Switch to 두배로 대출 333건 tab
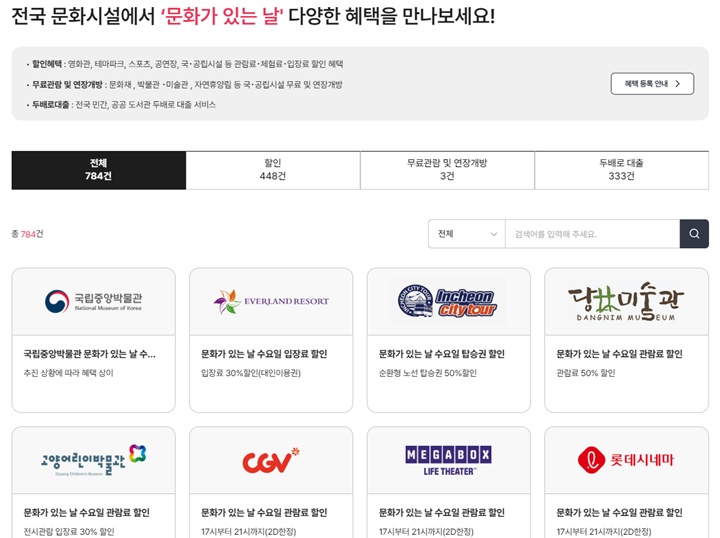 point(621,170)
